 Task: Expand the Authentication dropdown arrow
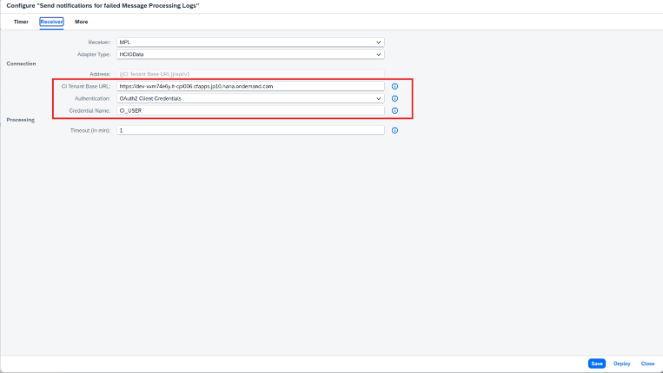coord(378,99)
